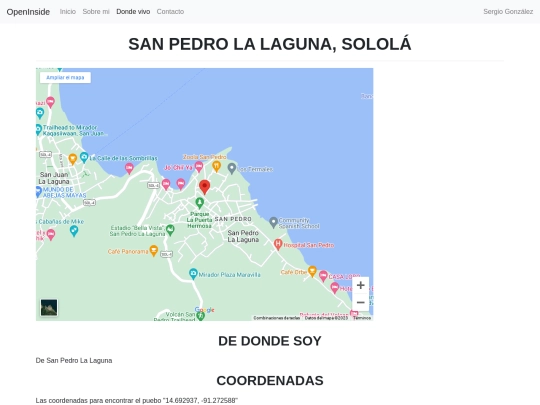Switch to satellite view thumbnail
Image resolution: width=540 pixels, height=405 pixels.
[49, 308]
